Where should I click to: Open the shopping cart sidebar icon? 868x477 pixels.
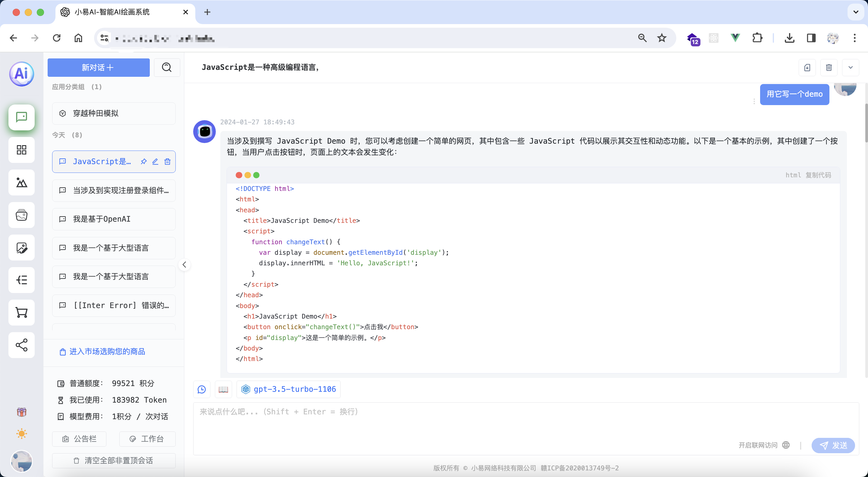(22, 312)
